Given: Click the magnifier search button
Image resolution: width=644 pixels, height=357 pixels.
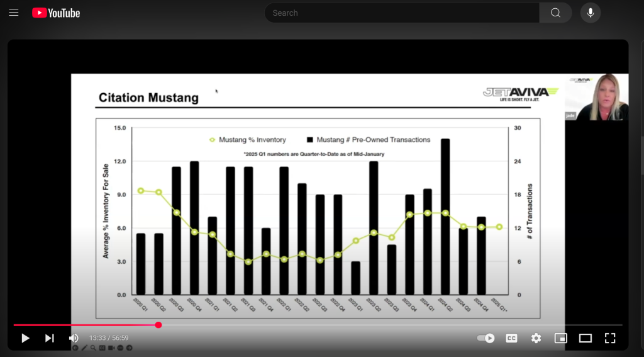Looking at the screenshot, I should point(555,13).
